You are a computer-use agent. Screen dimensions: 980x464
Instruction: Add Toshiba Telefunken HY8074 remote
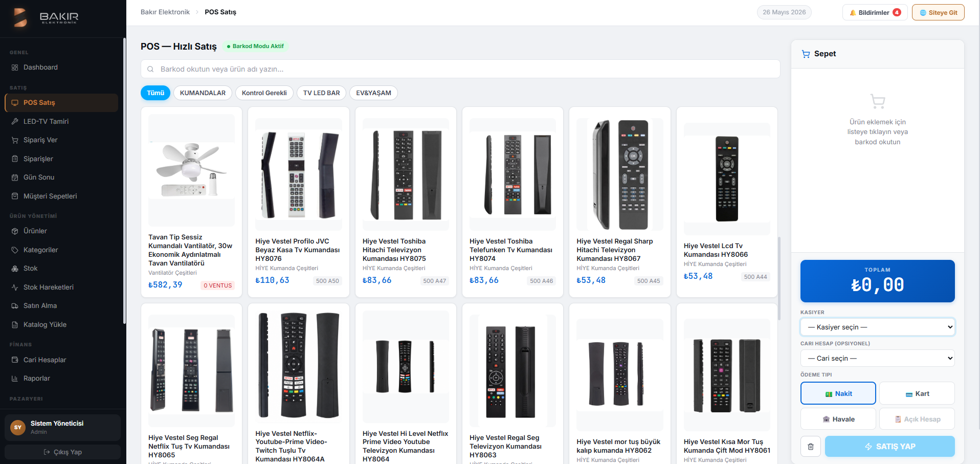coord(513,202)
